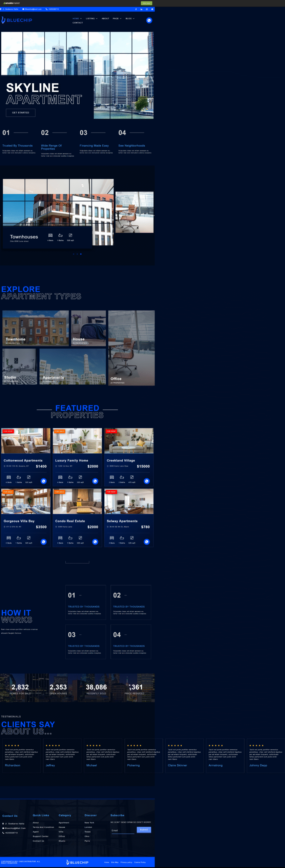The image size is (285, 868).
Task: Click the phone icon beside +625558710 in top bar
Action: click(47, 9)
